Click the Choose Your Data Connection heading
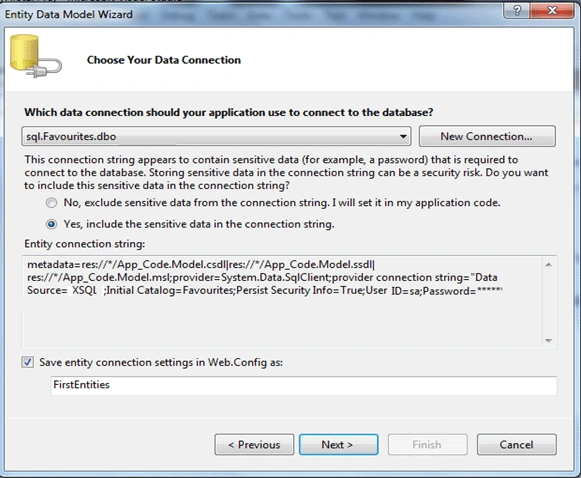Viewport: 581px width, 478px height. click(x=164, y=60)
